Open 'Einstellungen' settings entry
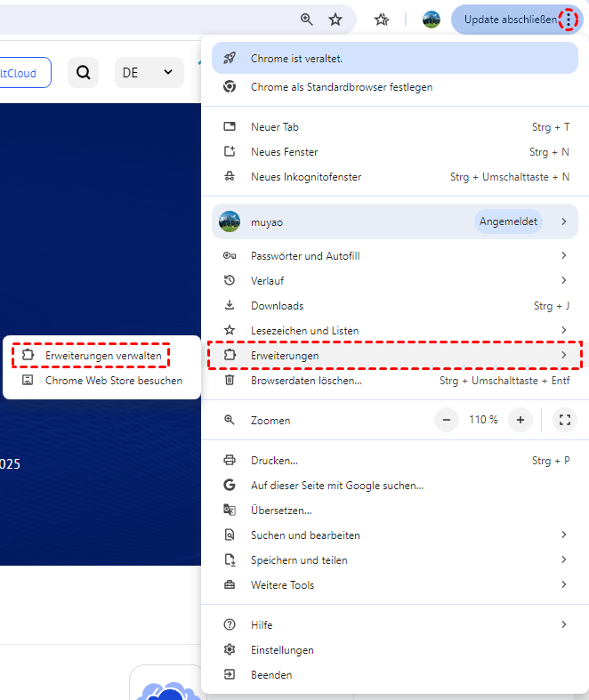The width and height of the screenshot is (589, 700). [395, 649]
